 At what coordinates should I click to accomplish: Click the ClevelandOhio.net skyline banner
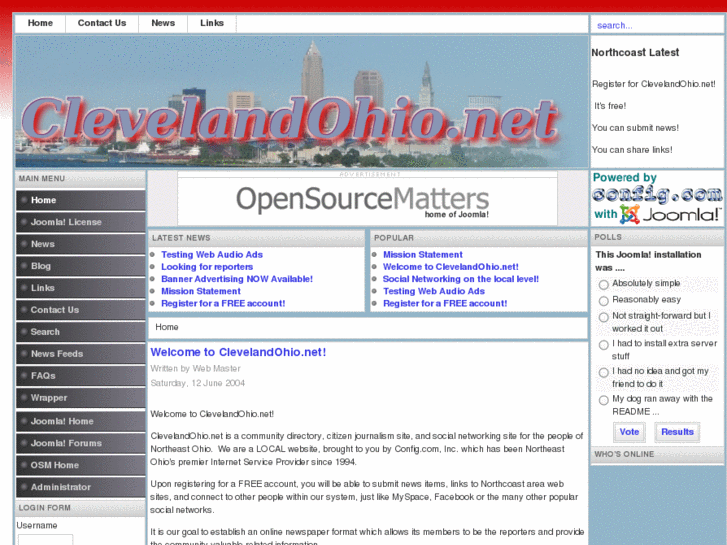pos(301,102)
